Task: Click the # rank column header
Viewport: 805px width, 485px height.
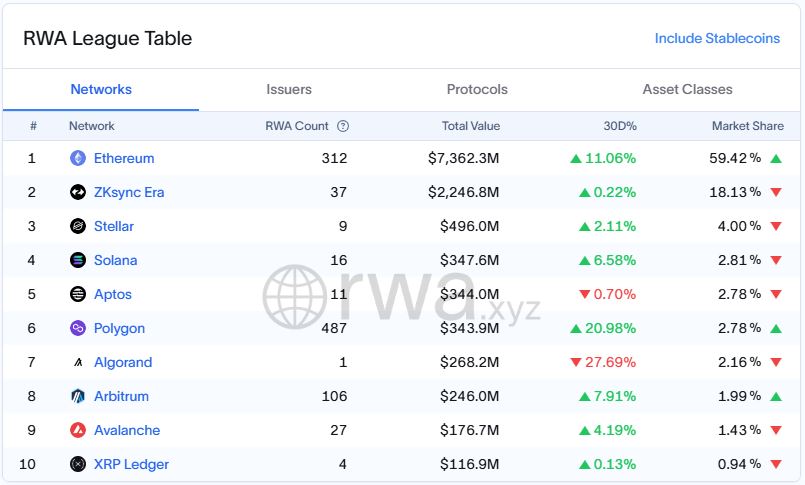Action: [x=33, y=126]
